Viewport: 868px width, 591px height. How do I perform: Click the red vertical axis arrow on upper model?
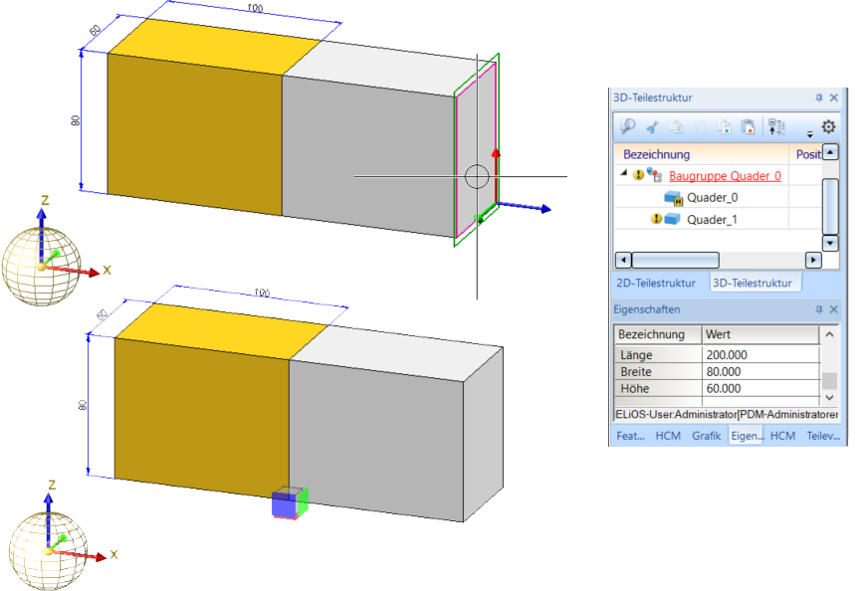pyautogui.click(x=496, y=175)
